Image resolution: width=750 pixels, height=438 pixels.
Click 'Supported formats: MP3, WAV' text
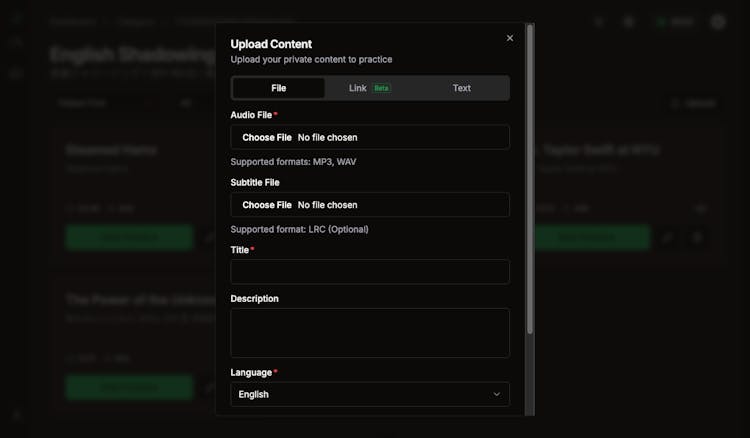[293, 162]
